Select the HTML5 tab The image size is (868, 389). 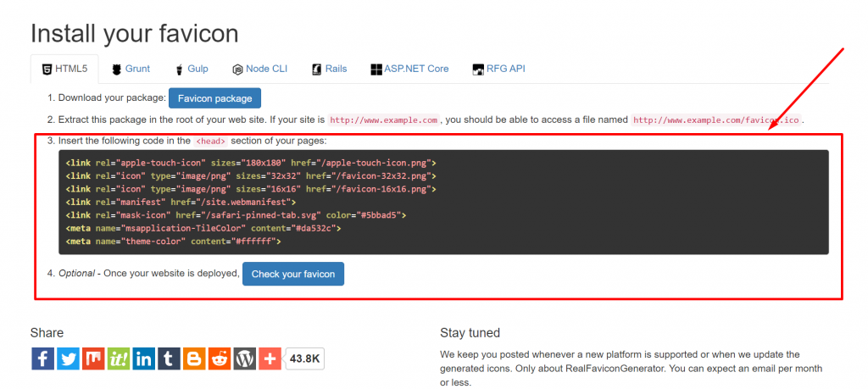(64, 69)
